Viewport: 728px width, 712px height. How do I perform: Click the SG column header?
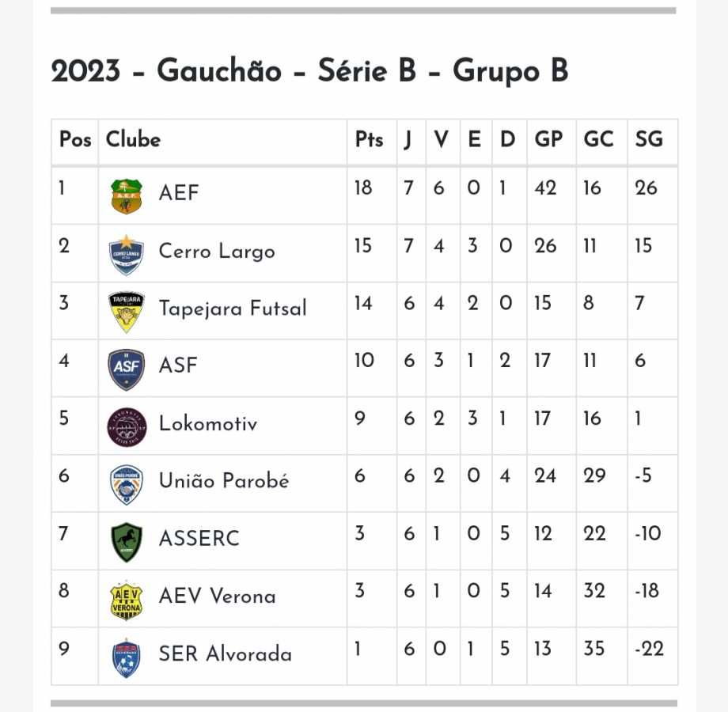point(649,140)
